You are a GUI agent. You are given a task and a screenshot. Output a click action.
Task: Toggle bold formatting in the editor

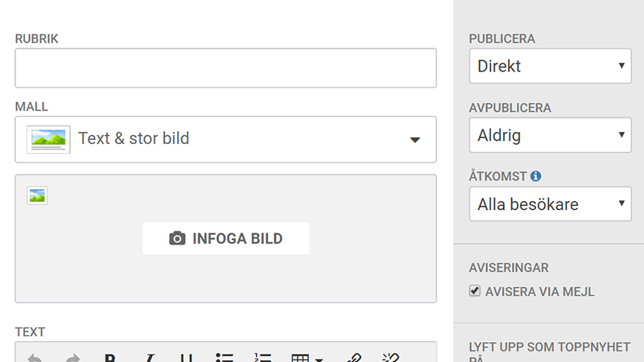110,359
